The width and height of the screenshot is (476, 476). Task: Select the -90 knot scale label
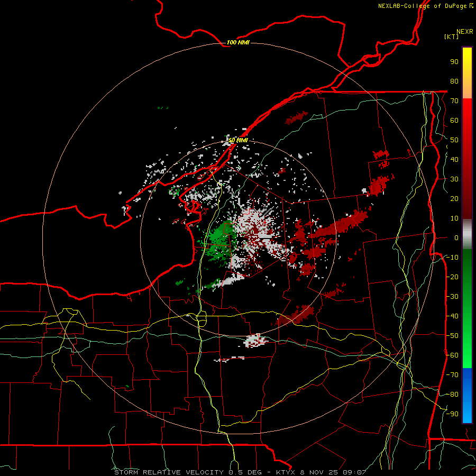[452, 414]
